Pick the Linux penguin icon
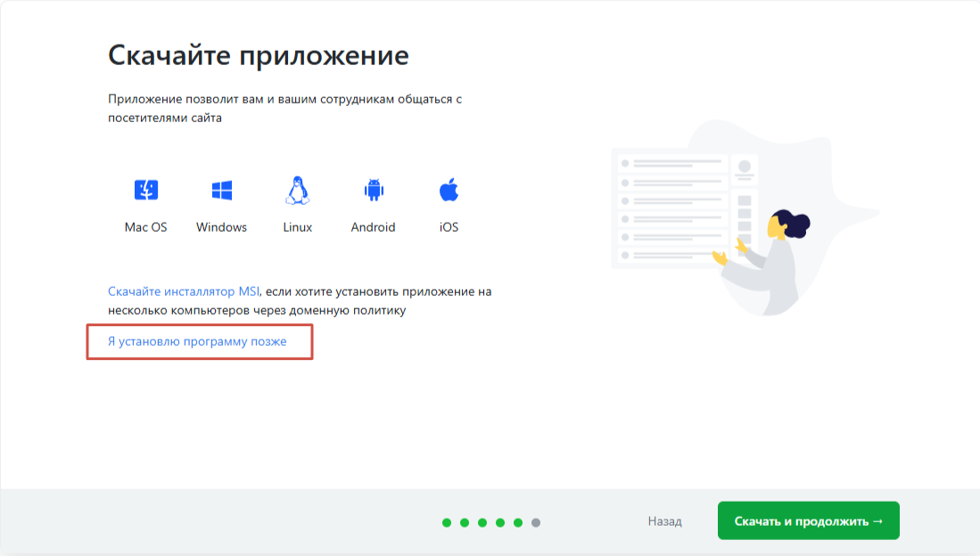This screenshot has height=556, width=980. 298,191
